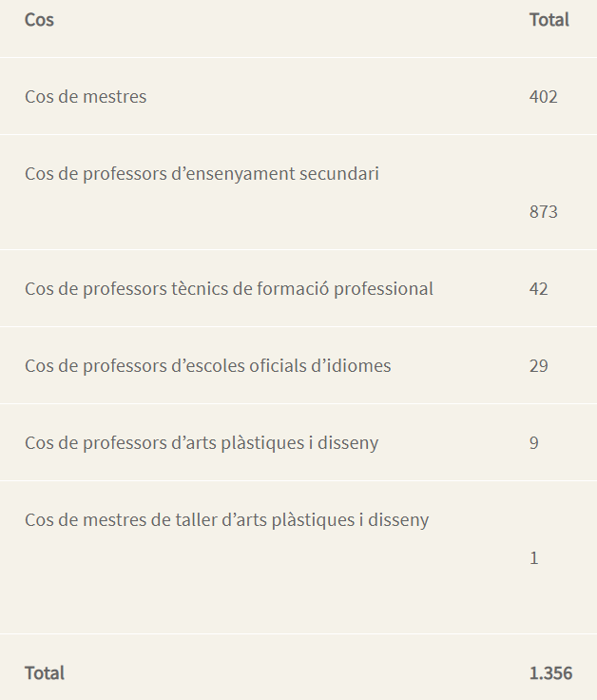This screenshot has width=597, height=700.
Task: Select Cos de professors d'ensenyament secundari text
Action: point(202,174)
